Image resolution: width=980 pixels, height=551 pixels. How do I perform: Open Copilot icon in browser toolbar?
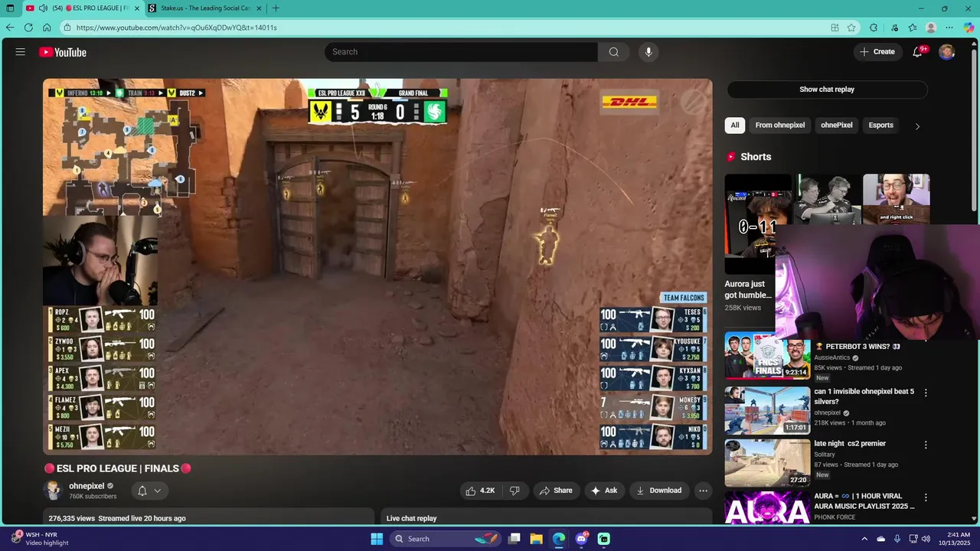tap(969, 28)
